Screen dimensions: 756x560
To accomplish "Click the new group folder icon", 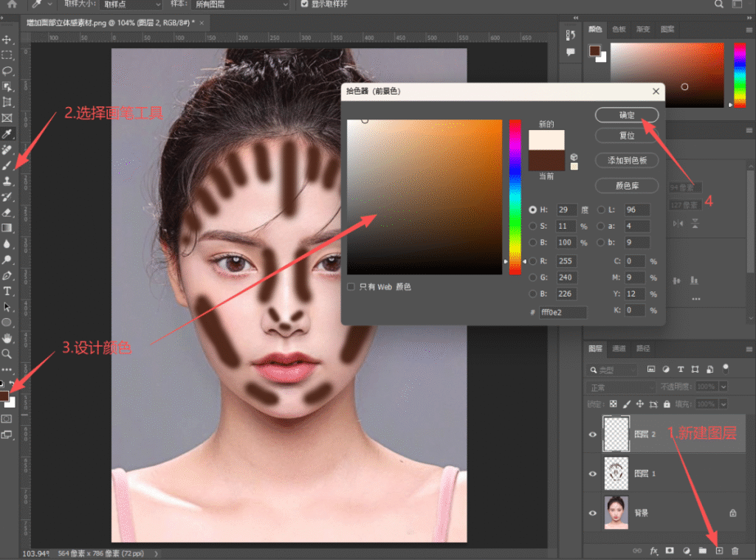I will (703, 551).
